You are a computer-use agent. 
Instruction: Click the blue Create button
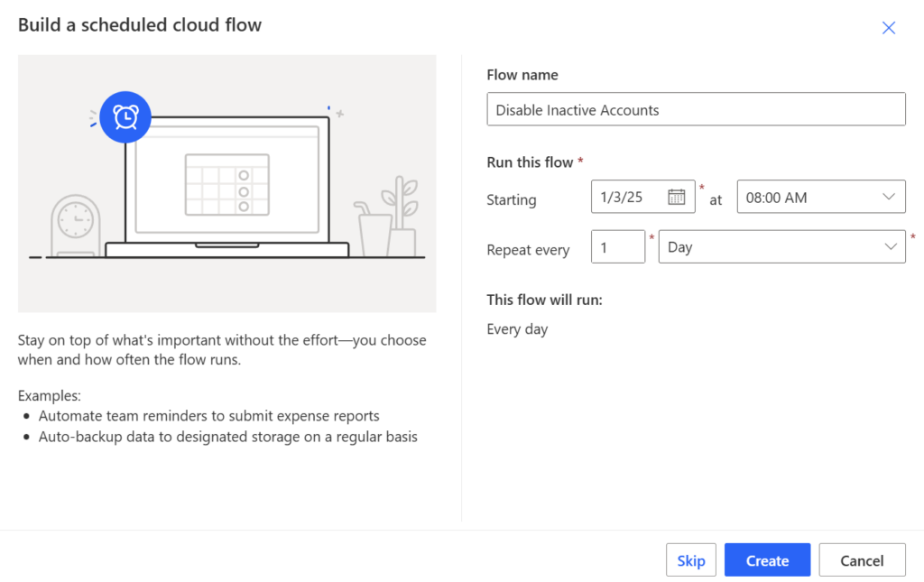click(x=767, y=560)
